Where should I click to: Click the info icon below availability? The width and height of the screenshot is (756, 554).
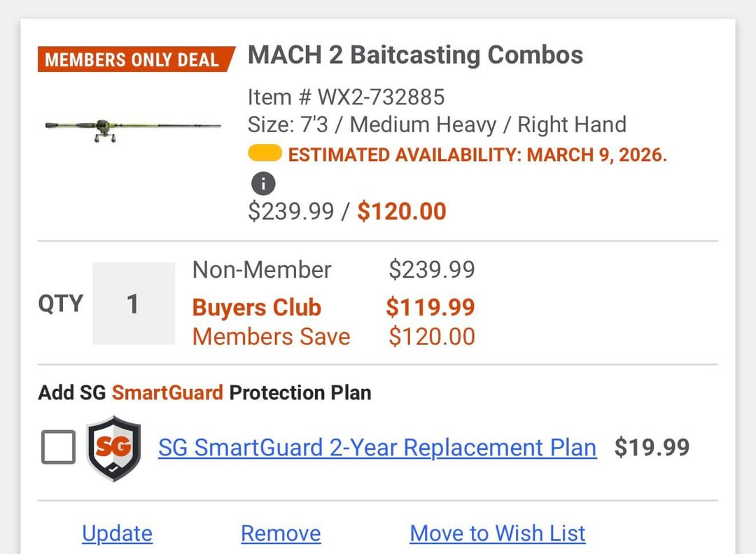click(263, 184)
